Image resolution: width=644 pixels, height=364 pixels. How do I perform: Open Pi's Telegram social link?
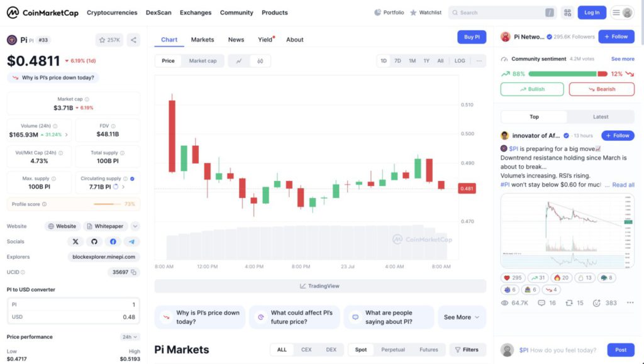pos(131,241)
